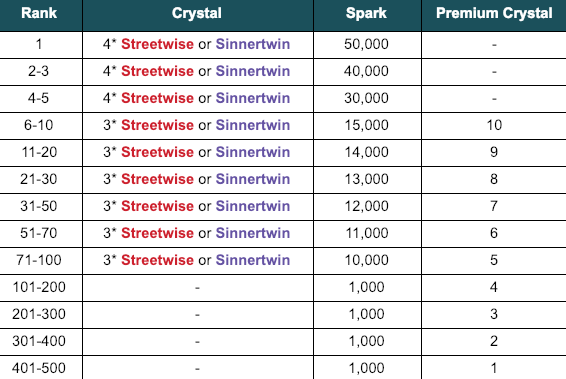Click the Rank column header
Viewport: 566px width, 379px height.
(x=39, y=13)
